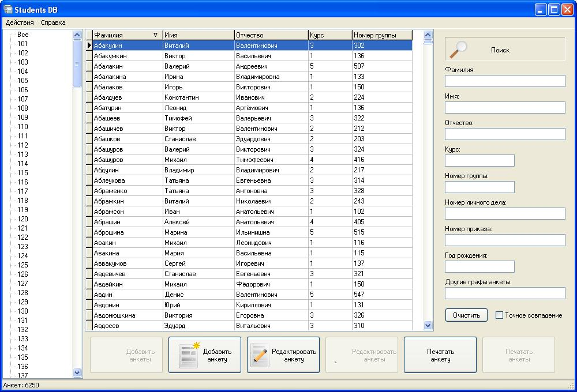Click the group list scroll-up arrow
The width and height of the screenshot is (577, 392).
(77, 35)
